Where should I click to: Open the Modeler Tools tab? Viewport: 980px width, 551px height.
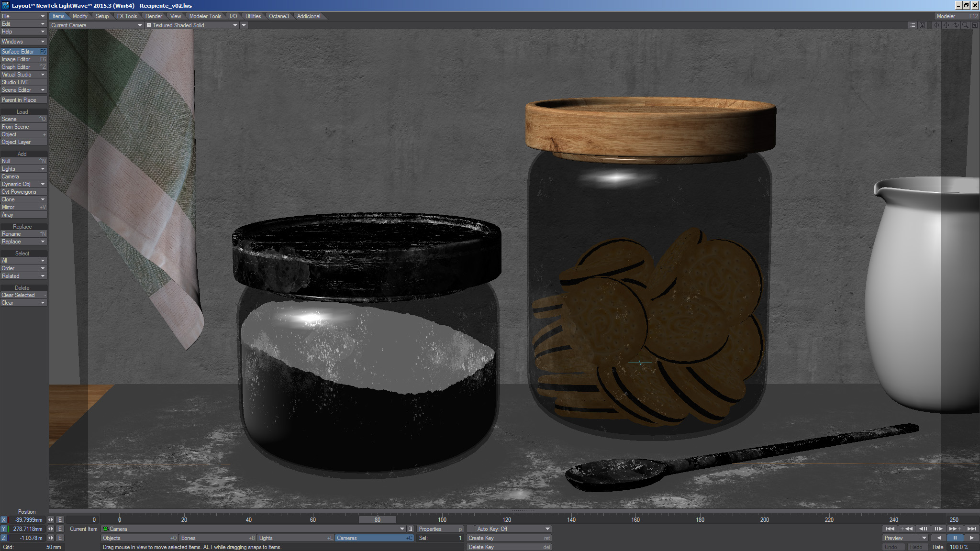(x=205, y=16)
